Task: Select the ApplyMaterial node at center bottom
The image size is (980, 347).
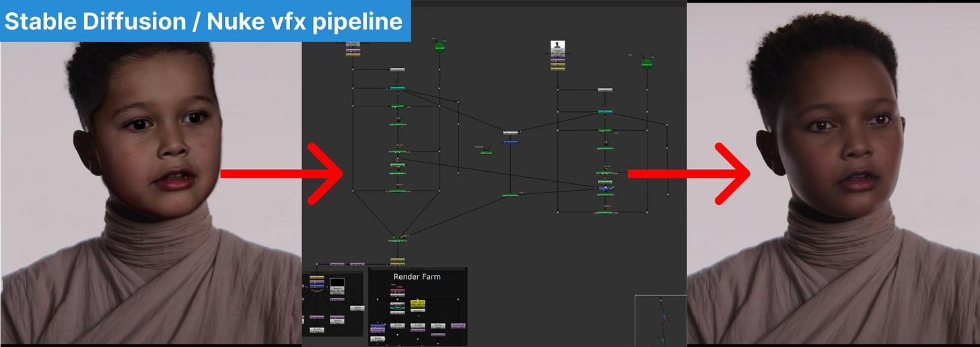Action: (x=512, y=195)
